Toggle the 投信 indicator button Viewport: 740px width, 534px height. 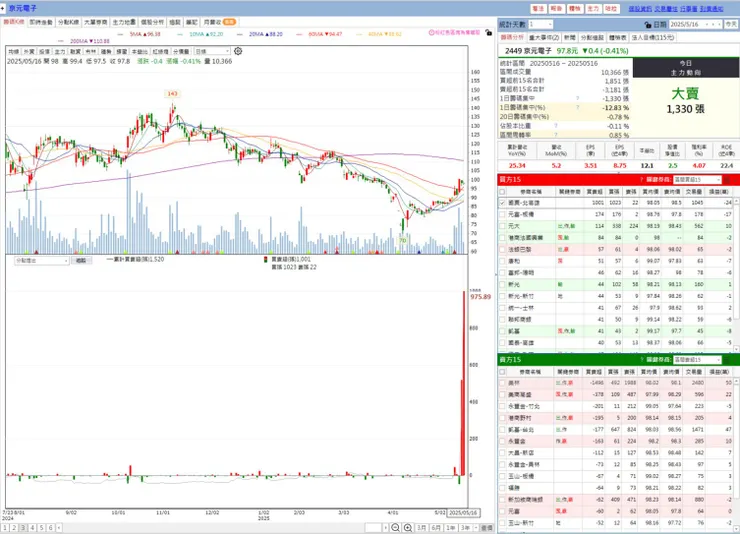(44, 51)
